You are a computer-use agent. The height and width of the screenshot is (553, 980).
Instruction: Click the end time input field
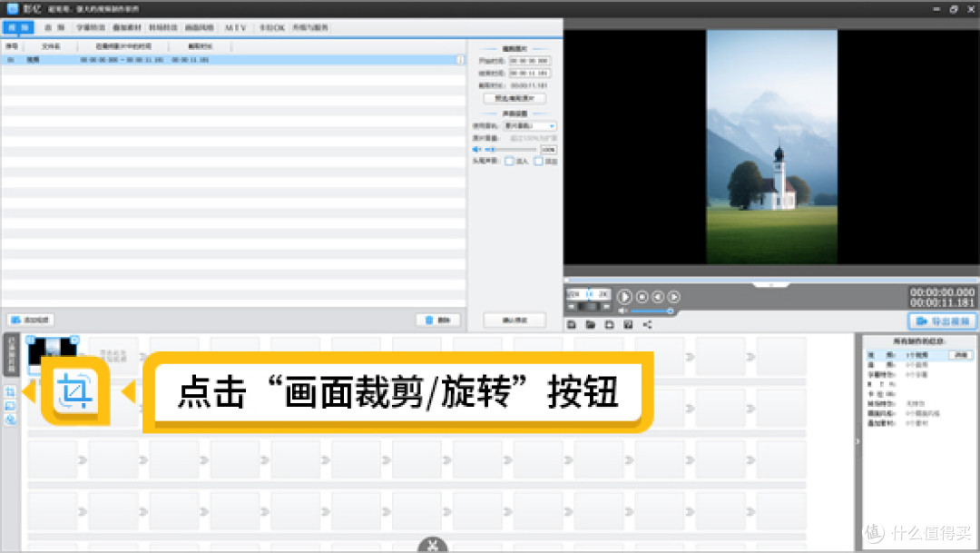point(529,74)
